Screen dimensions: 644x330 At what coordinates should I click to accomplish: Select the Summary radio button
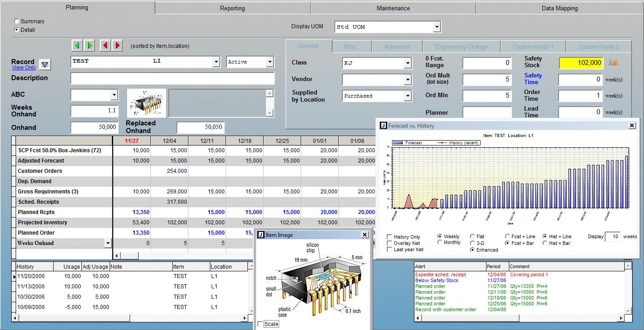pos(17,21)
